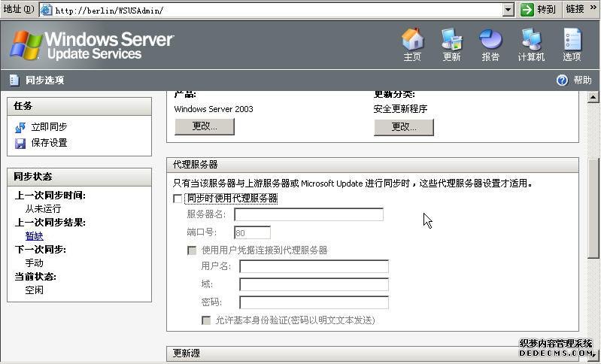Toggle 使用用户凭据连接到代理服务器 checkbox
The image size is (601, 364).
coord(192,250)
